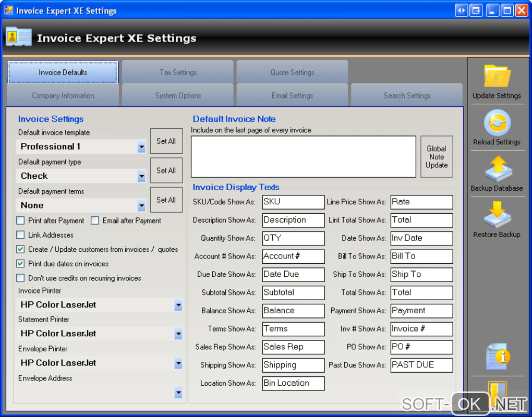This screenshot has height=417, width=532.
Task: Click the Ship To Show As field
Action: (422, 275)
